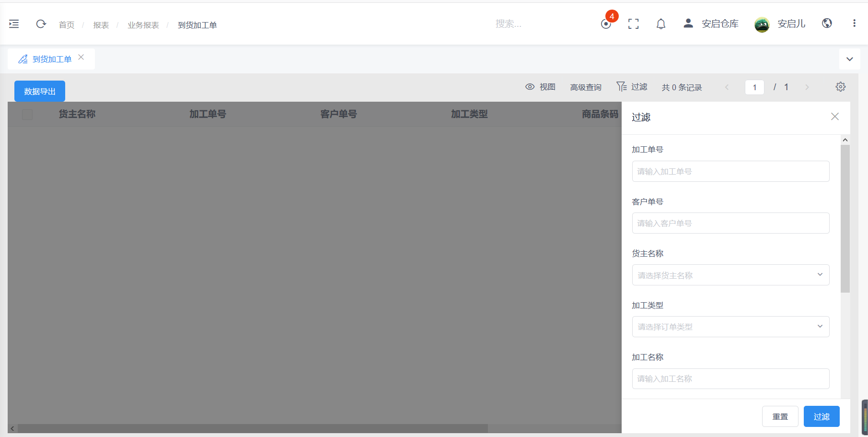Click the 商品条码 column header

[600, 114]
